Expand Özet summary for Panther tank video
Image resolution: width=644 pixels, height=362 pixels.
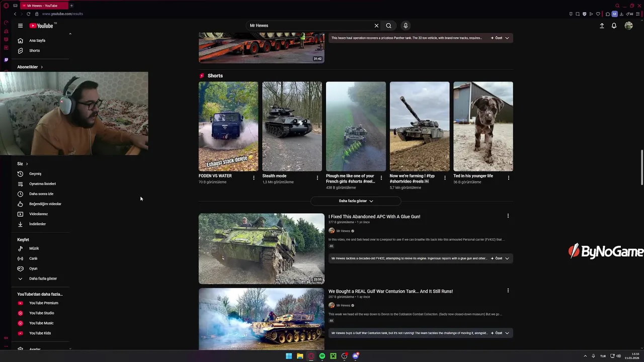tap(500, 38)
